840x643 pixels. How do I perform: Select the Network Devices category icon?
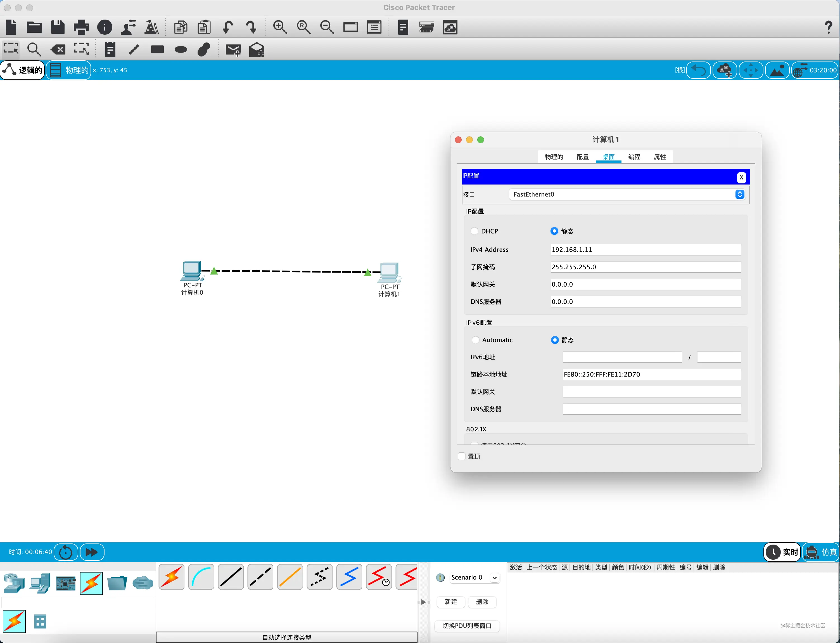14,583
